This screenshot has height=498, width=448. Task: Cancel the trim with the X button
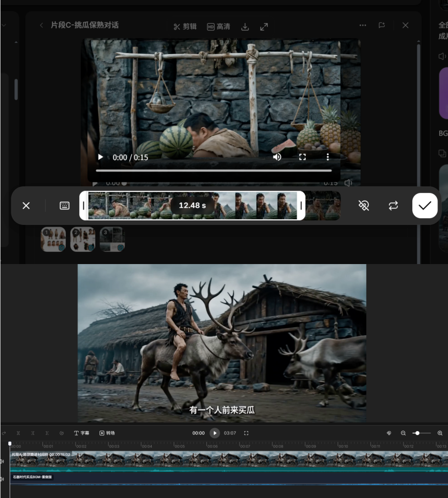point(26,205)
